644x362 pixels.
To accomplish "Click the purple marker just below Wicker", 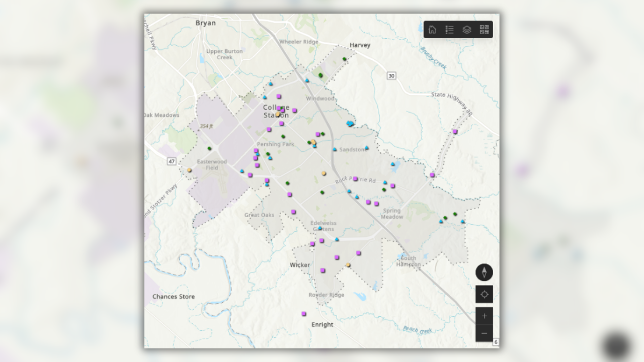I will click(x=323, y=270).
